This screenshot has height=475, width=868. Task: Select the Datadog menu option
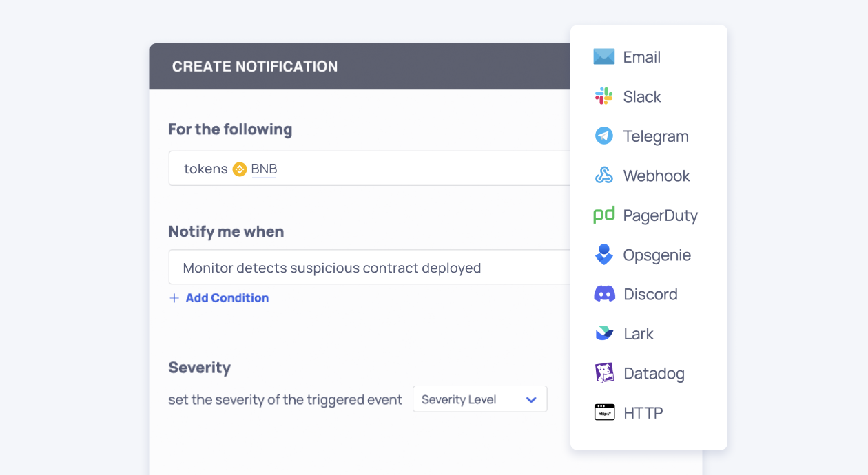pyautogui.click(x=653, y=374)
